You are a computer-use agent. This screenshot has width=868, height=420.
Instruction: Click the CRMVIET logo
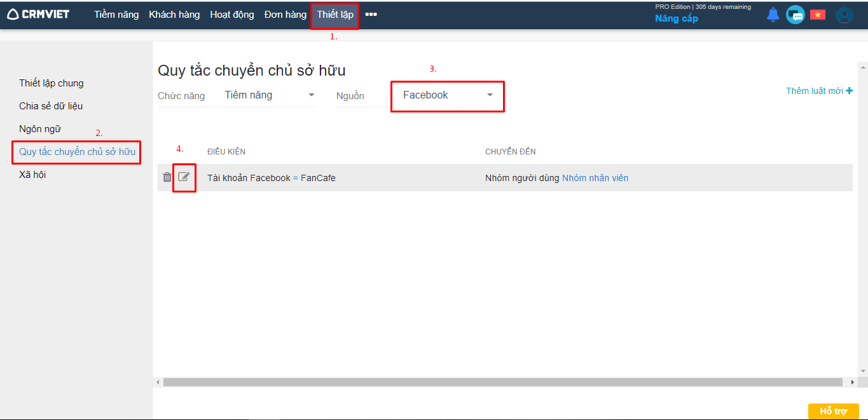(38, 14)
